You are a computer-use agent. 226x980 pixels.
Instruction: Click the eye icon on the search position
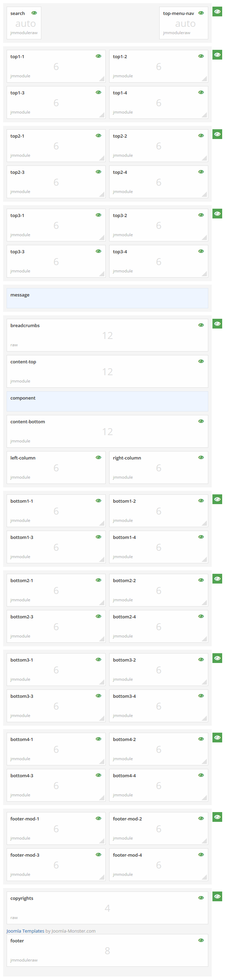(34, 13)
